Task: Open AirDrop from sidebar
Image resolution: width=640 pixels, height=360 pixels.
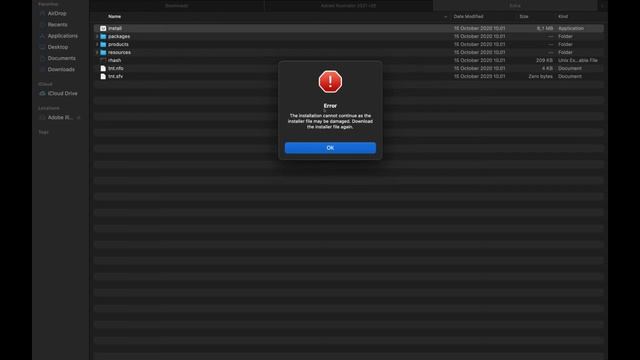Action: (57, 13)
